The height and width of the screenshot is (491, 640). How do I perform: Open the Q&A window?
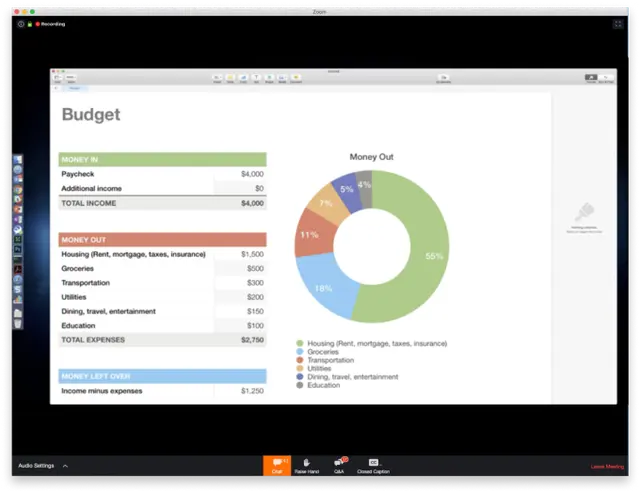pos(339,464)
